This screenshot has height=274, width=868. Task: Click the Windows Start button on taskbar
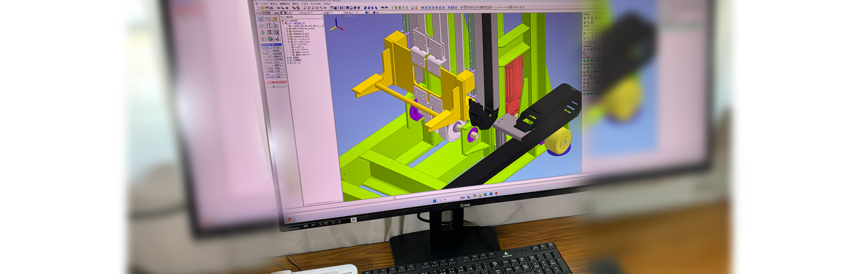[x=434, y=200]
